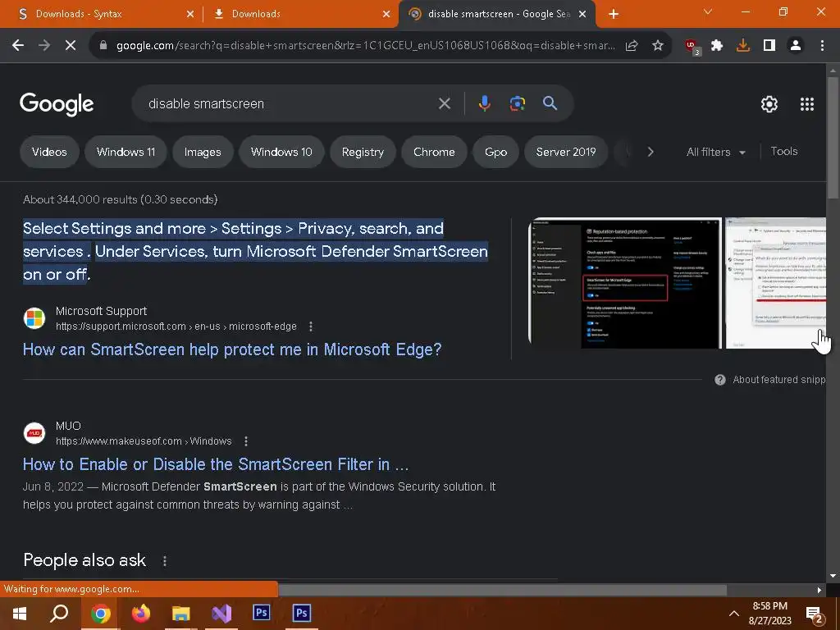Open the Windows Start menu

coord(20,614)
